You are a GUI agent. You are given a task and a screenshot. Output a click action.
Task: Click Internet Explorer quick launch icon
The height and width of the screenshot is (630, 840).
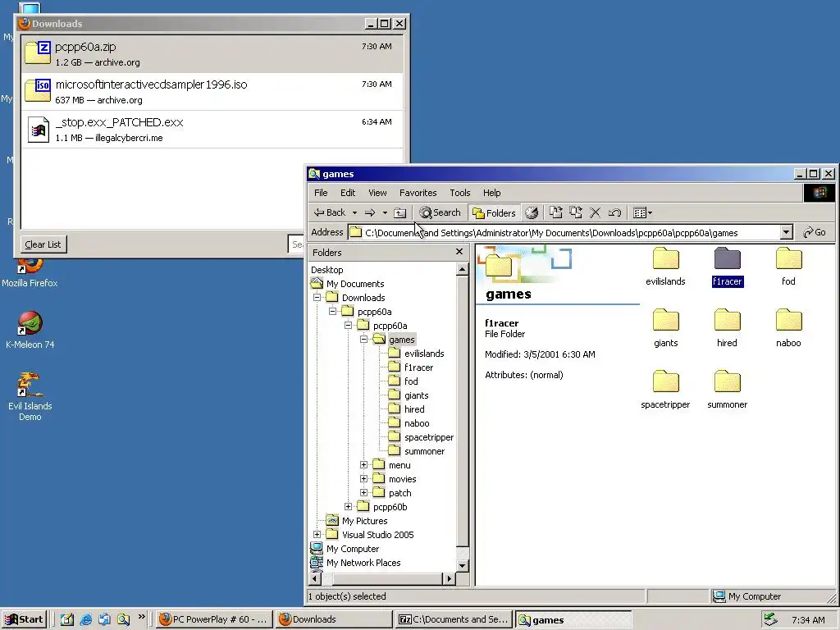pyautogui.click(x=85, y=620)
